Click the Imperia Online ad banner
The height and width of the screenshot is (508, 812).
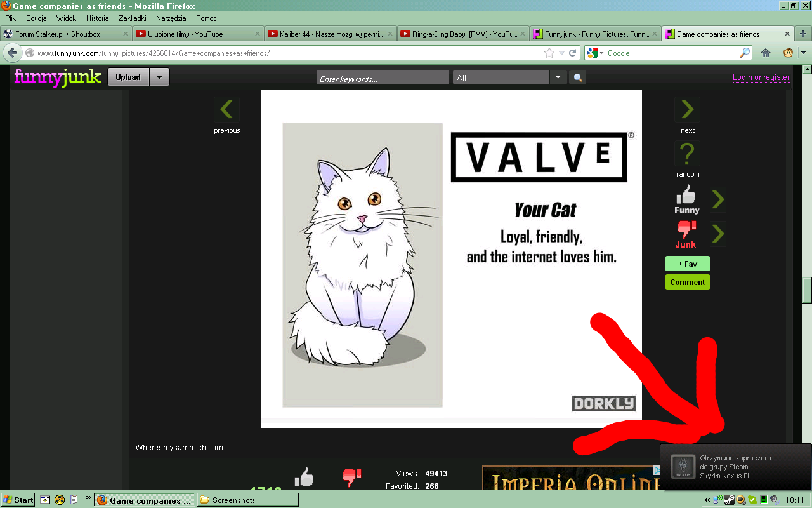(571, 478)
